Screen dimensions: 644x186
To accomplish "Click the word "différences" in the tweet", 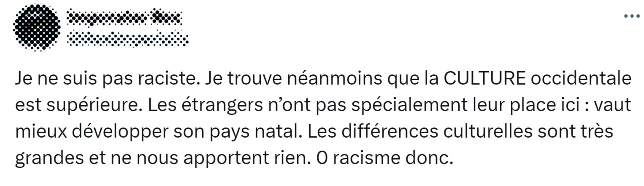I will click(x=390, y=131).
